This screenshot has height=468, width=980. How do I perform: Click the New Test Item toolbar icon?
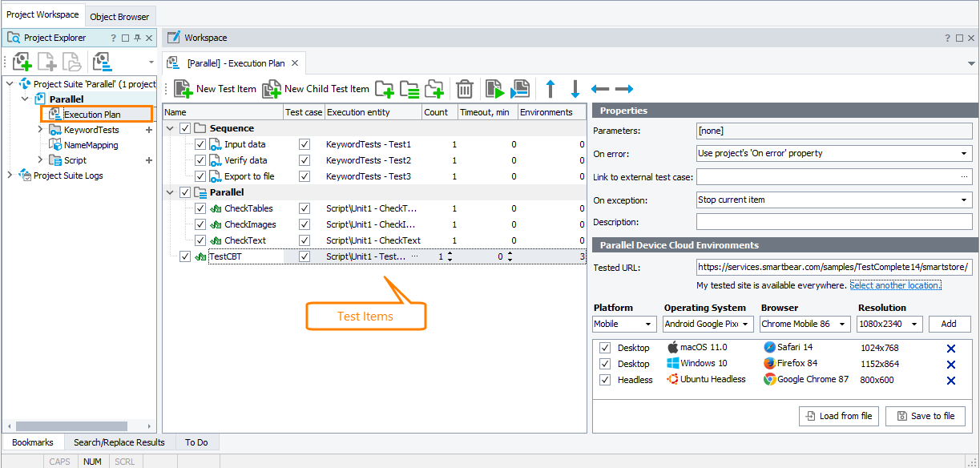pos(183,89)
